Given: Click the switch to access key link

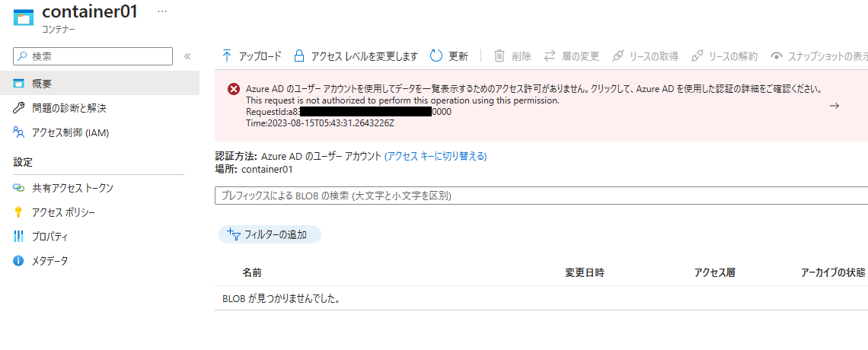Looking at the screenshot, I should (435, 156).
